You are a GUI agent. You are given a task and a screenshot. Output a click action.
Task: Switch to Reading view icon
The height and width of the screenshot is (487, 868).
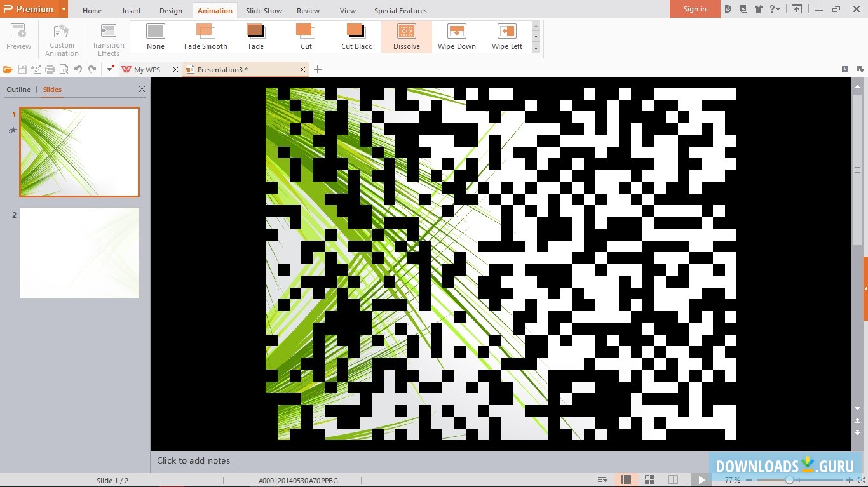click(x=673, y=480)
